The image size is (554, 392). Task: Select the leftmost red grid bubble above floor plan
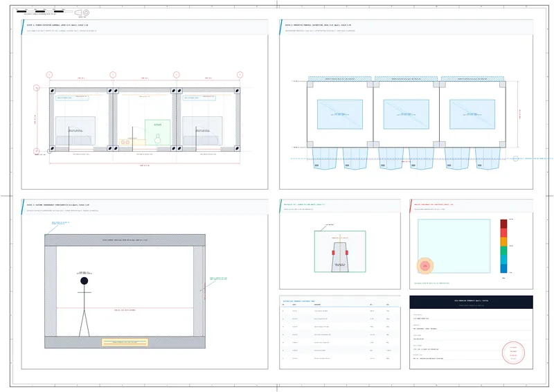(49, 75)
